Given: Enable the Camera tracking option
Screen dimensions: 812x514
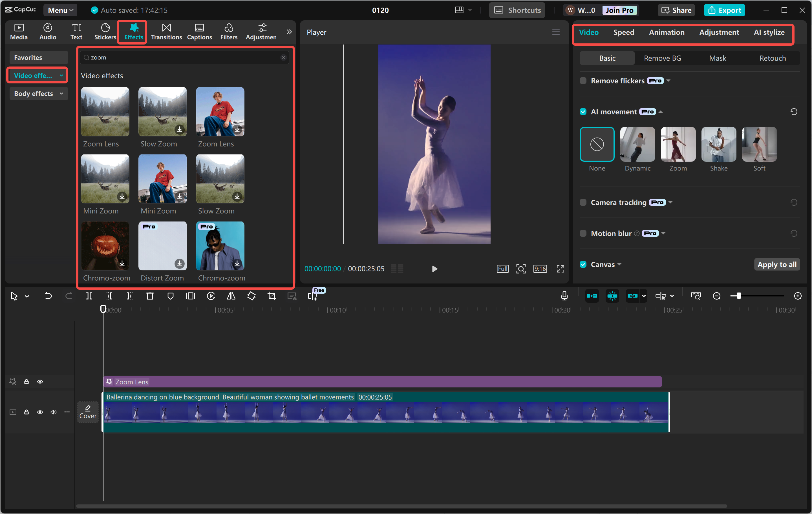Looking at the screenshot, I should [x=583, y=202].
